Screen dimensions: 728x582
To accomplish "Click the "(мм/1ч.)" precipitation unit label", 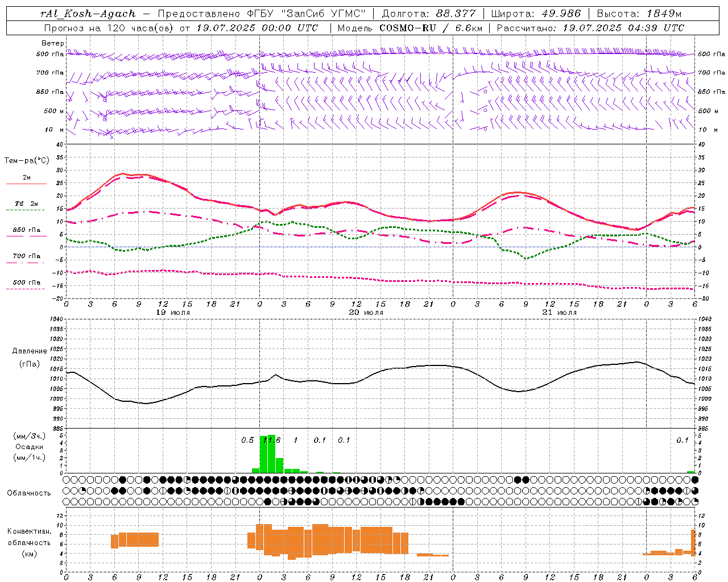I will [x=30, y=458].
